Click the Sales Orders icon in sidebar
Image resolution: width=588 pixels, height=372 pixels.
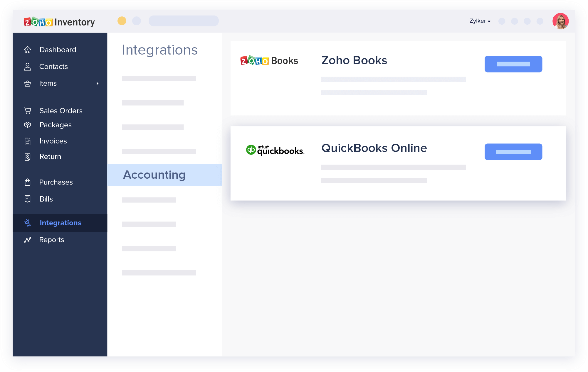[28, 110]
